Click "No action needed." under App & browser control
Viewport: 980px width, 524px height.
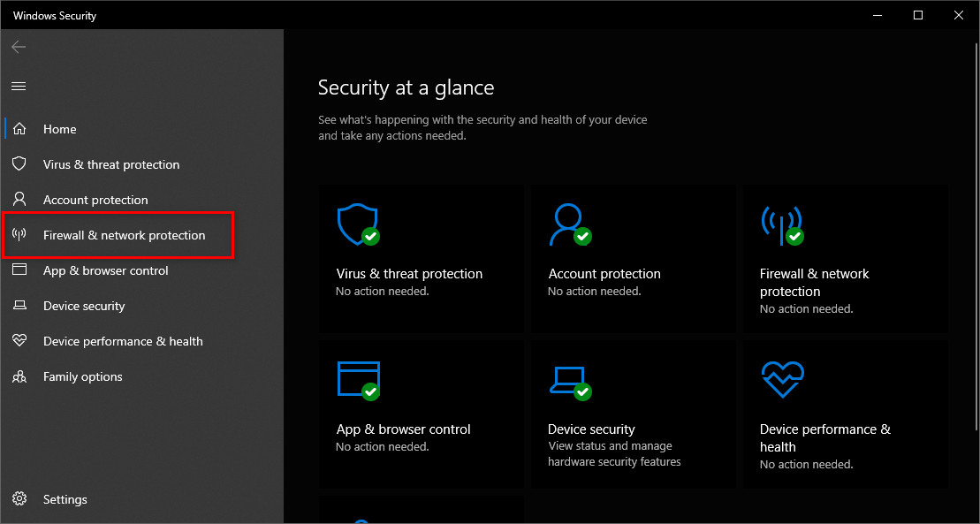pyautogui.click(x=383, y=447)
